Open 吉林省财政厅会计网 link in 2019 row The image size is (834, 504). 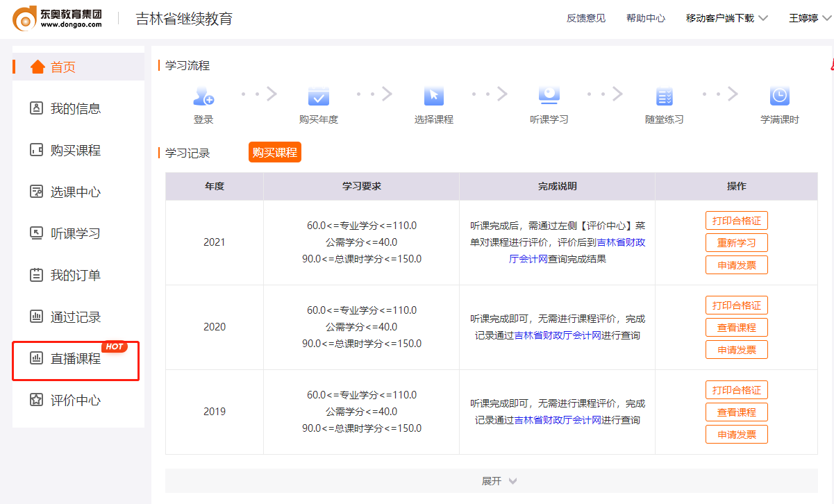558,421
